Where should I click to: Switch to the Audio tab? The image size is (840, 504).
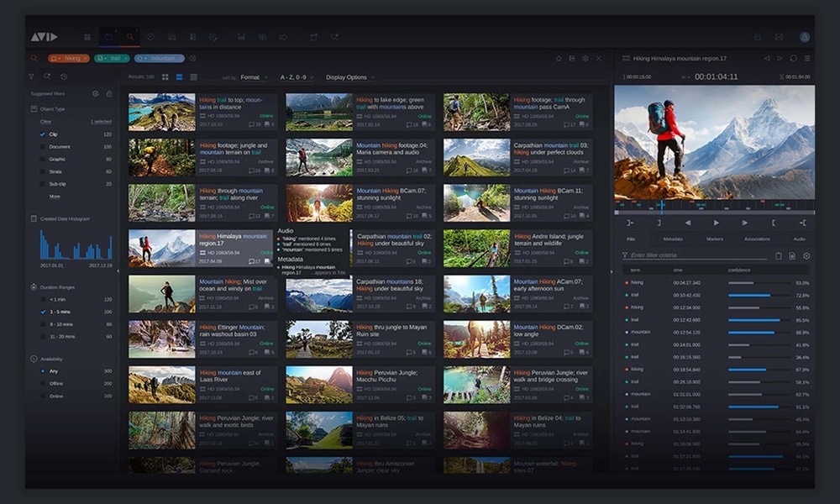click(800, 239)
